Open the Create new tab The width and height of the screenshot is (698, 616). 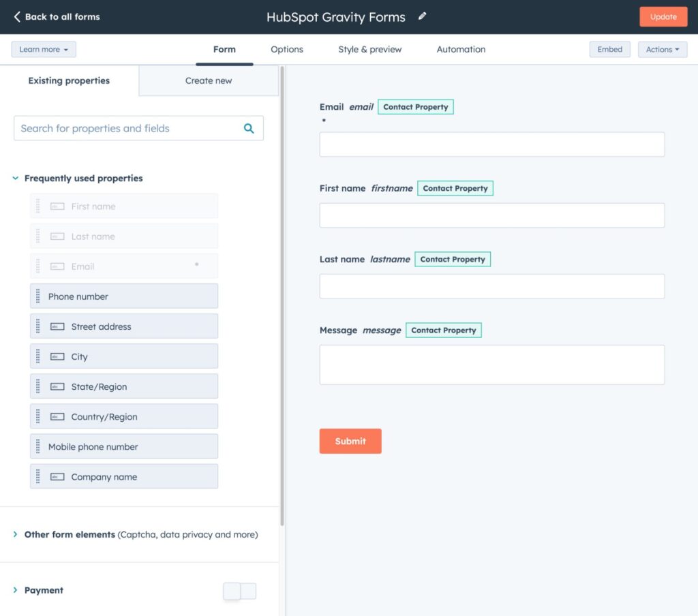coord(208,80)
